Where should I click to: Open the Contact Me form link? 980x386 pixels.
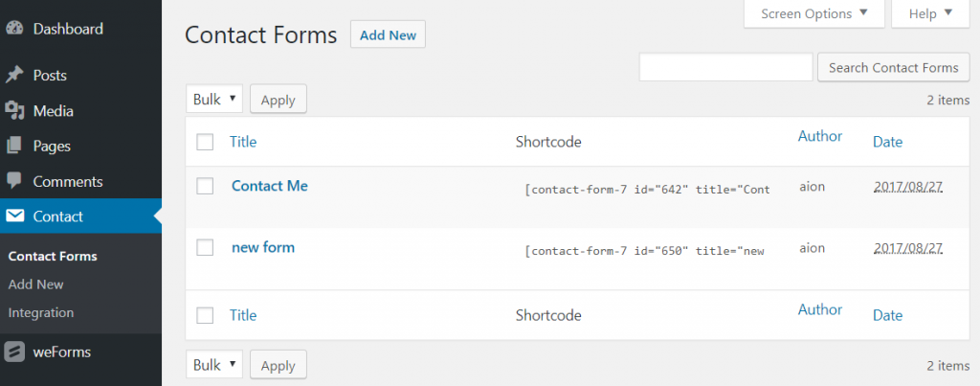pyautogui.click(x=270, y=186)
